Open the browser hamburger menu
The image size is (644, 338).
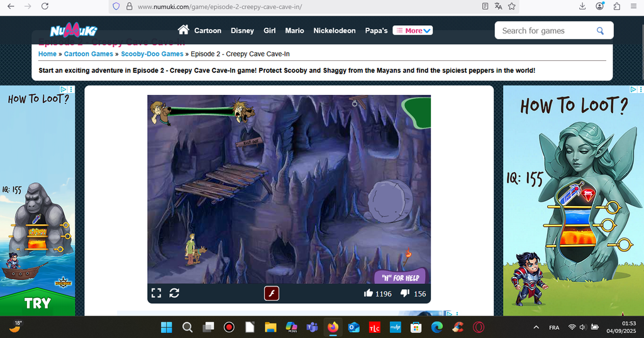634,6
